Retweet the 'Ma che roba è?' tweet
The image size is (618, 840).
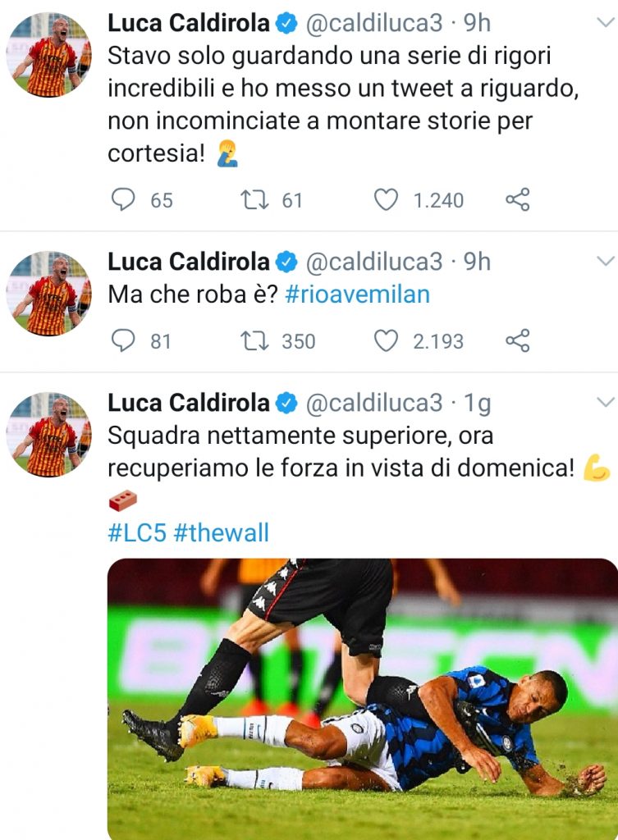pyautogui.click(x=254, y=340)
